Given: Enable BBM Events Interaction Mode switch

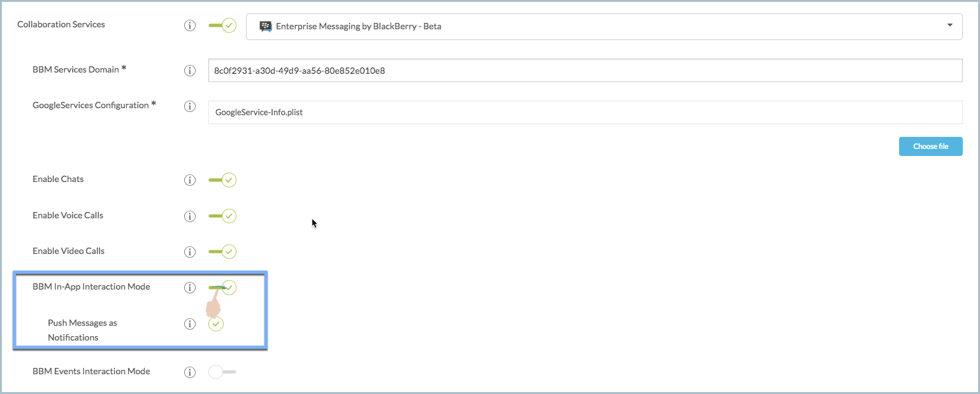Looking at the screenshot, I should click(x=222, y=372).
